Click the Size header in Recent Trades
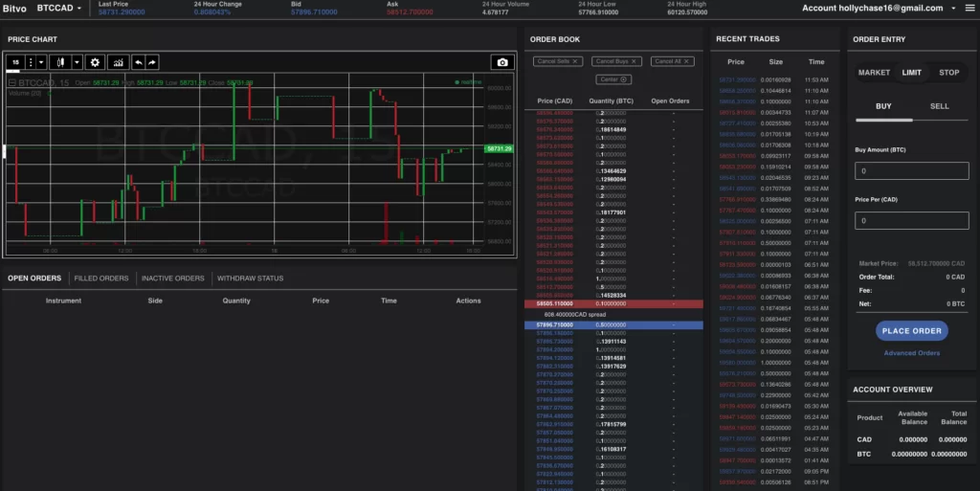Screen dimensions: 980x491 point(775,62)
